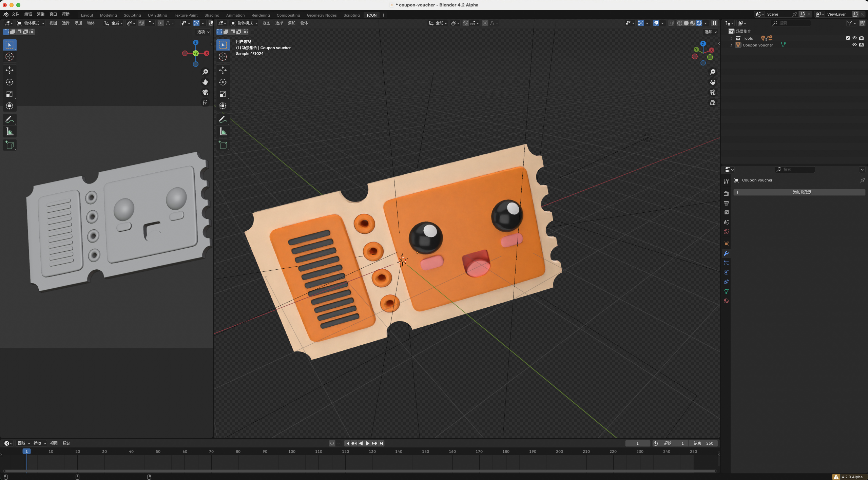Toggle Tools collection exclude checkbox

[848, 38]
